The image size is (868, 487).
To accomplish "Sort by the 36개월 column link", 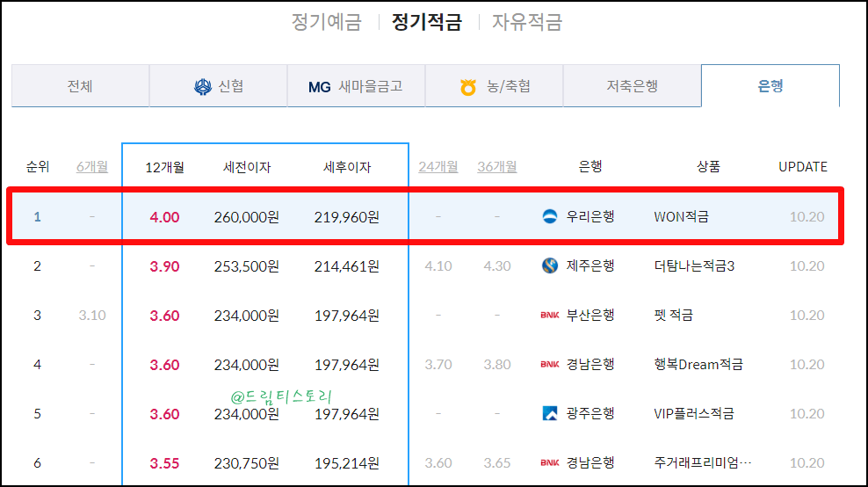I will click(497, 167).
